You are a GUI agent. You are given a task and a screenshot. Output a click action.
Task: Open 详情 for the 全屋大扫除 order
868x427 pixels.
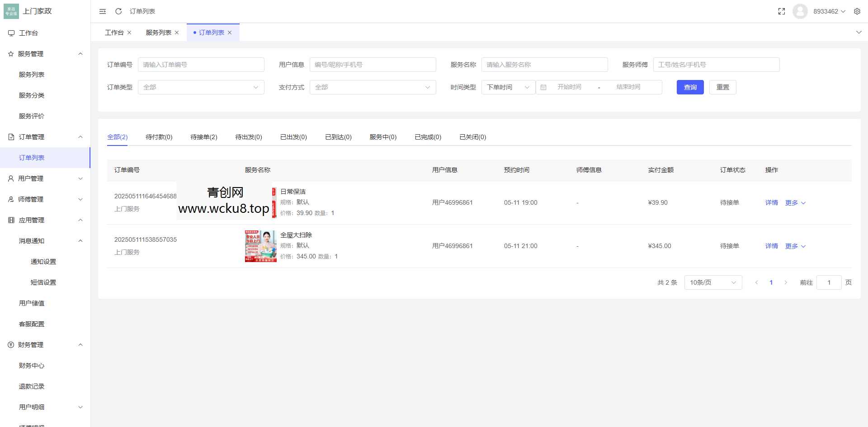[771, 246]
